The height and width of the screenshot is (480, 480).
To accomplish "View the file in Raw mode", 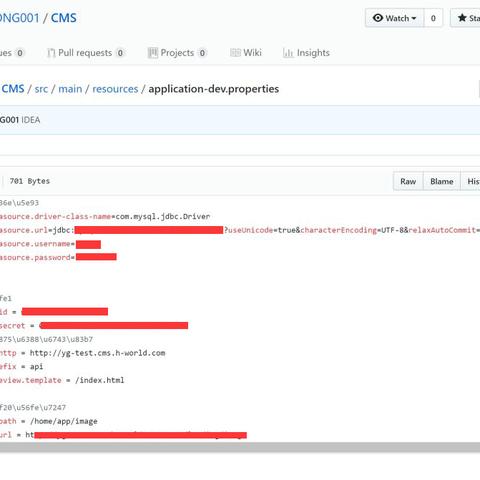I will [x=408, y=181].
